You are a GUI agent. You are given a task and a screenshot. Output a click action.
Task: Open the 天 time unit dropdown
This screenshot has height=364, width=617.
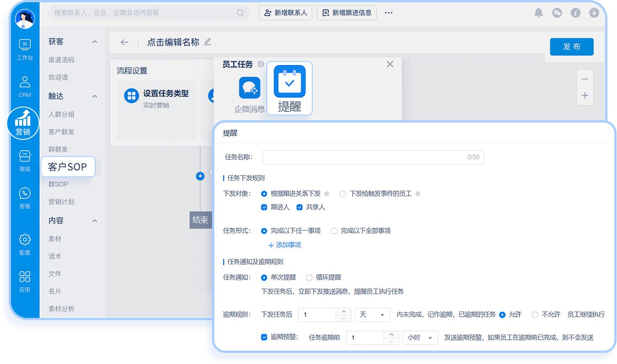click(372, 315)
